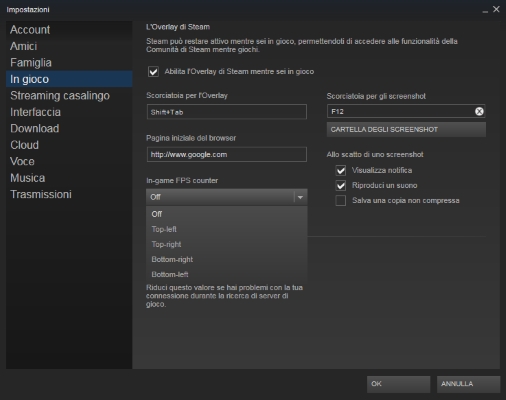
Task: Open the Account settings section
Action: 69,30
